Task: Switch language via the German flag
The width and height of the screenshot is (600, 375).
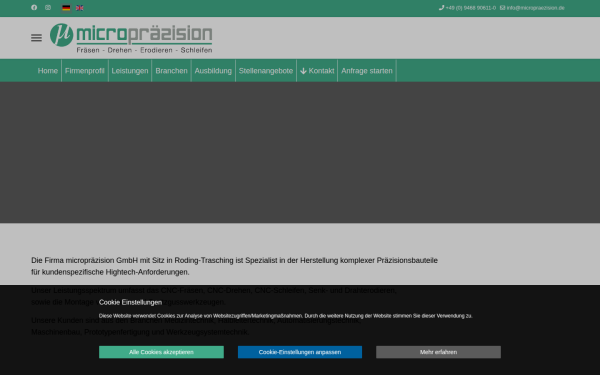Action: click(x=66, y=8)
